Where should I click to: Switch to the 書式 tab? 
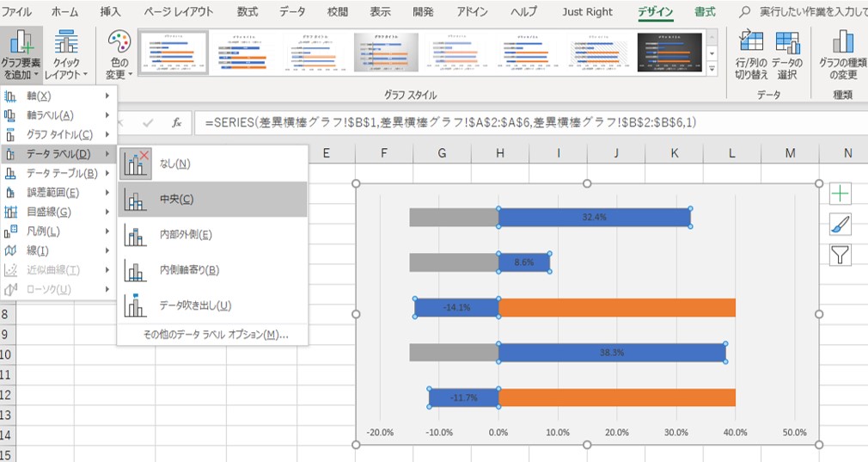(706, 12)
